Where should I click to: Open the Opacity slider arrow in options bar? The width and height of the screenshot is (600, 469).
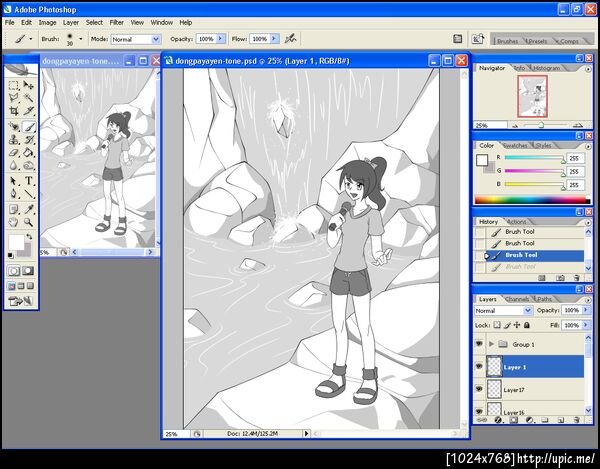[x=220, y=39]
